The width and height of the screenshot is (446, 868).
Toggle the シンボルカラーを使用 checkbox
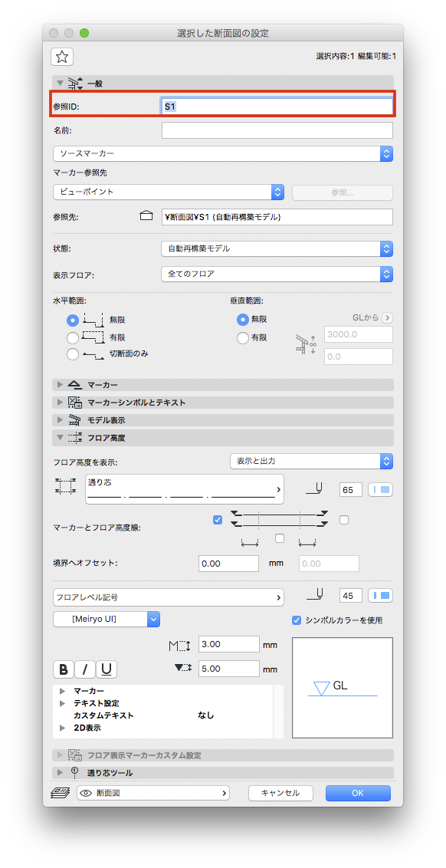[297, 620]
